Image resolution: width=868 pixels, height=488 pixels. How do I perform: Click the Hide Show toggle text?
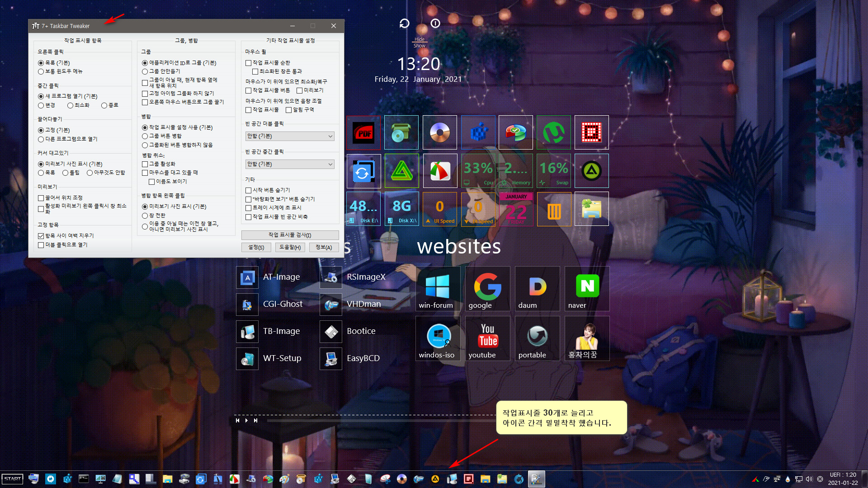(x=420, y=42)
